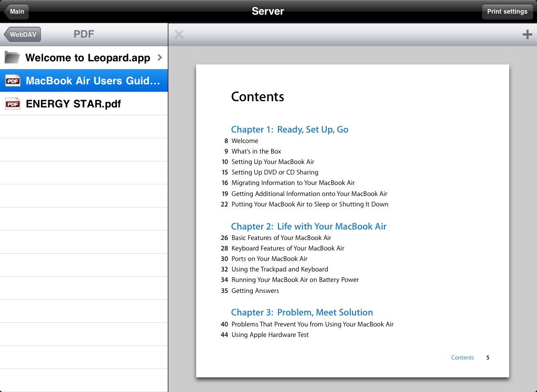Open Chapter 1: Ready, Set Up, Go

pyautogui.click(x=289, y=129)
